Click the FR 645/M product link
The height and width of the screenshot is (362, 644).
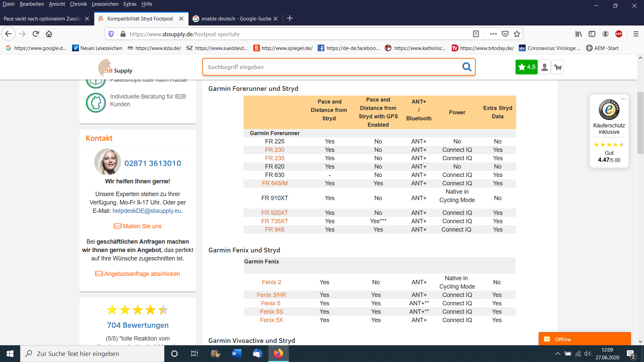[275, 183]
